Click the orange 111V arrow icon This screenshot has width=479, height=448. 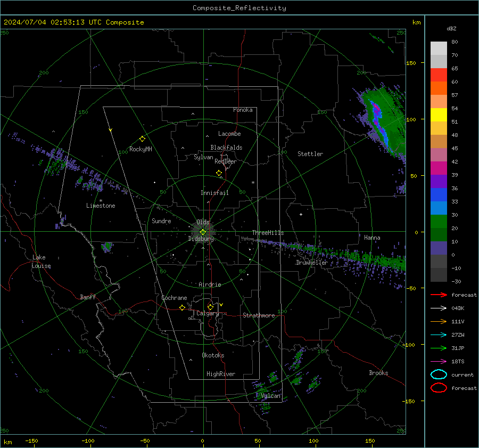pos(439,321)
